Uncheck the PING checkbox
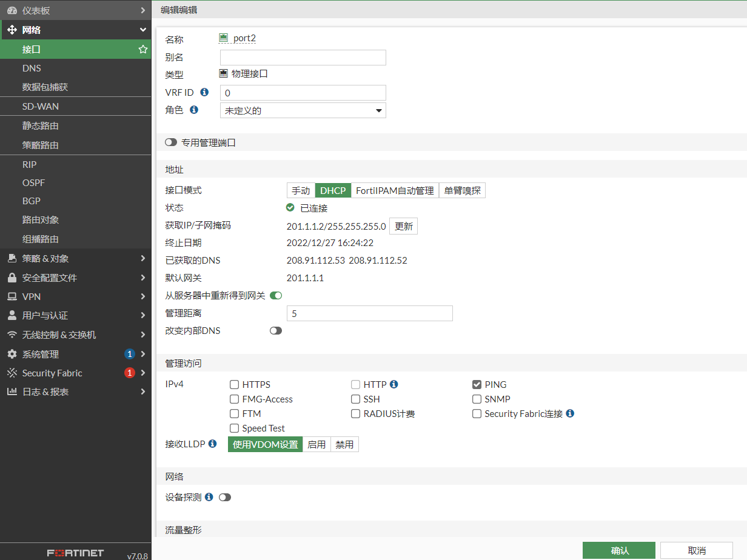This screenshot has width=747, height=560. [477, 384]
